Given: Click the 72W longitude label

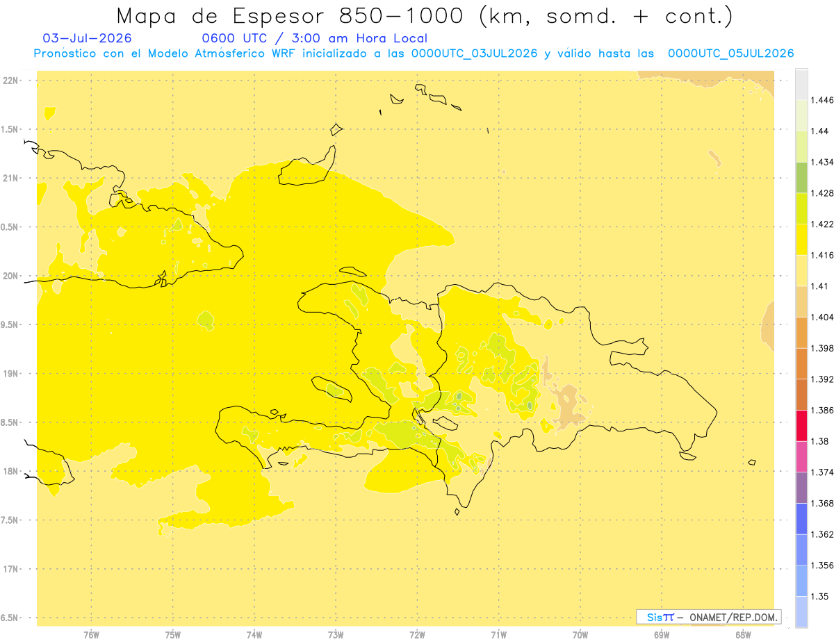Looking at the screenshot, I should point(417,634).
